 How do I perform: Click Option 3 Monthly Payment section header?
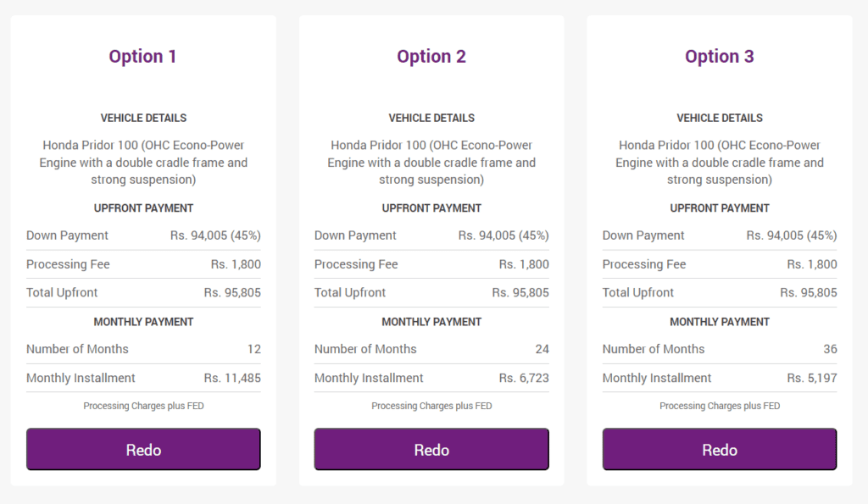tap(720, 322)
